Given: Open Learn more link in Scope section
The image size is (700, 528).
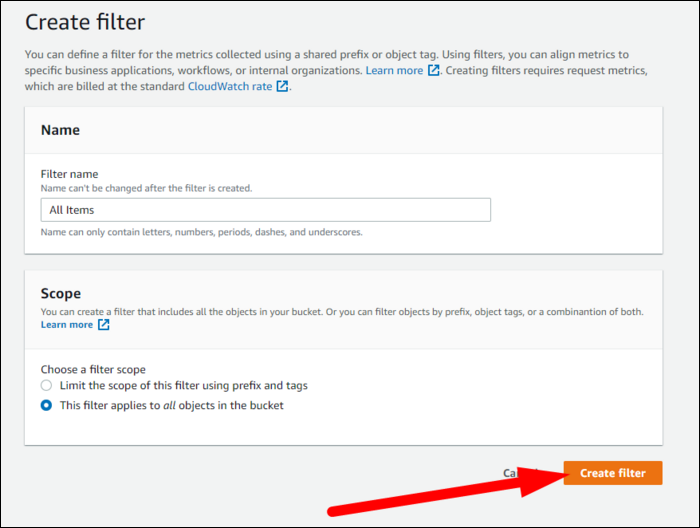Looking at the screenshot, I should [x=66, y=325].
